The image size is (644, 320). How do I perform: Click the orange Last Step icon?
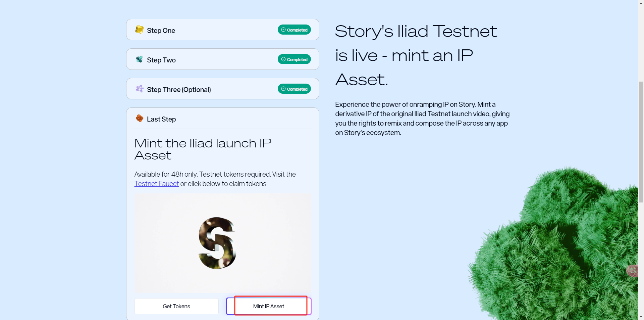tap(140, 118)
